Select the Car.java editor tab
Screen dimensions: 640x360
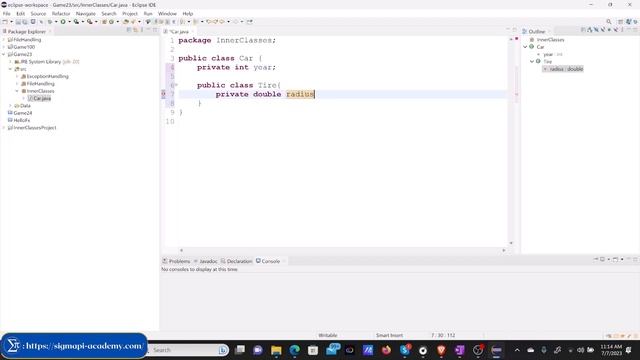pos(178,31)
